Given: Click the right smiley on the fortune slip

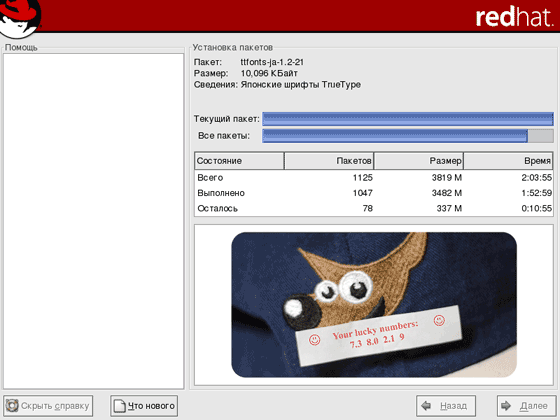Looking at the screenshot, I should pos(439,320).
